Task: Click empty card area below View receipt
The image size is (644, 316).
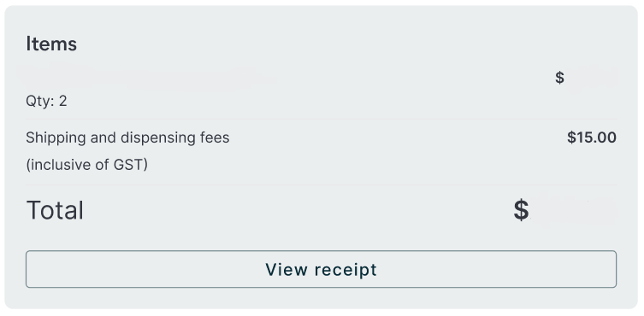Action: (321, 299)
